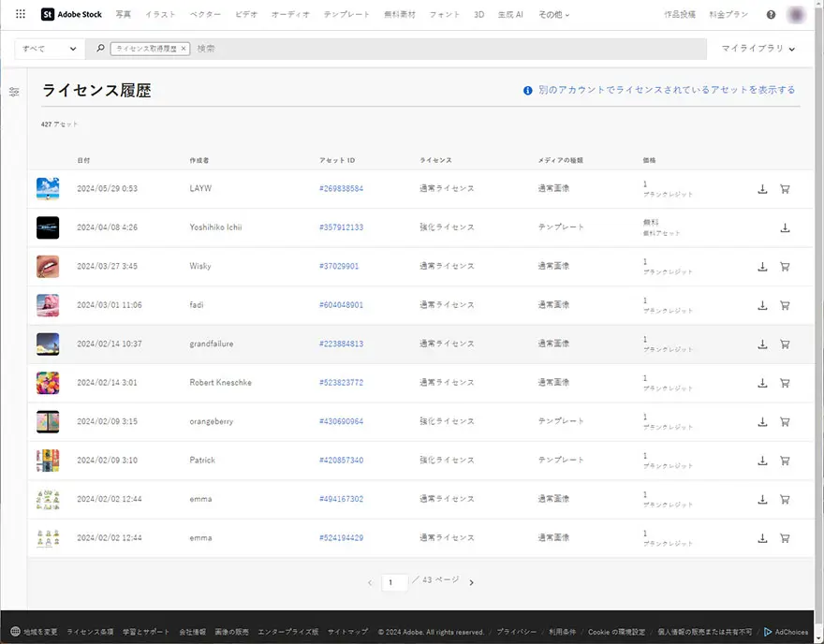
Task: Expand the その他 menu
Action: pos(553,15)
